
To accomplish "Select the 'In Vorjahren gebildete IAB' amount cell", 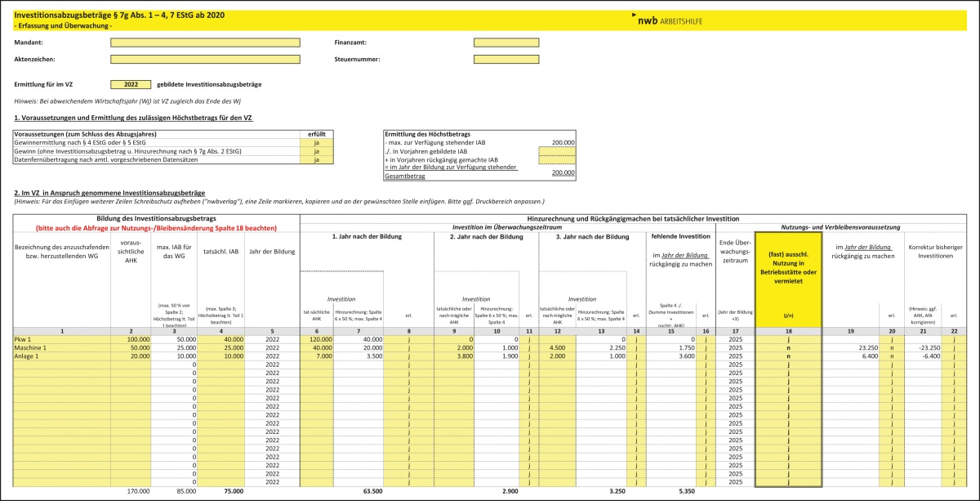I will coord(557,151).
